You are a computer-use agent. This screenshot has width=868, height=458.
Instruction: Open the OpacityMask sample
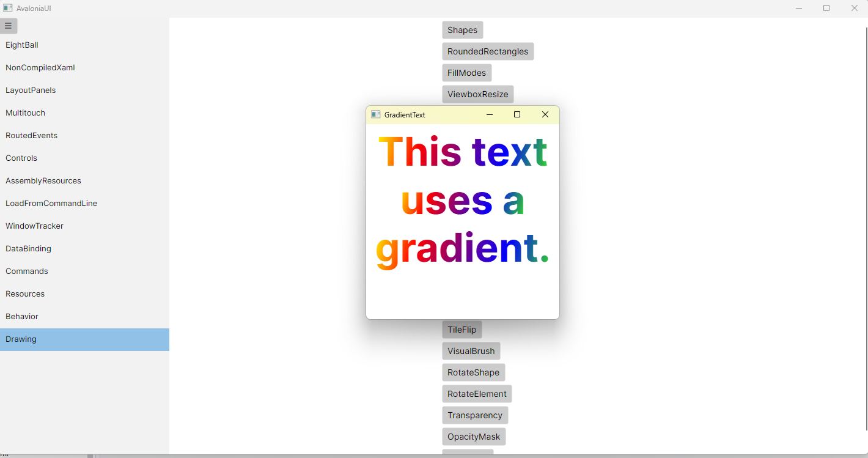click(x=474, y=437)
